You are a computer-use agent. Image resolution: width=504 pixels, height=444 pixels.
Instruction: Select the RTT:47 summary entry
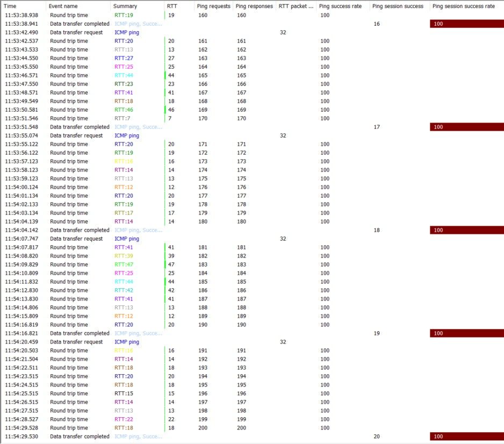click(124, 264)
